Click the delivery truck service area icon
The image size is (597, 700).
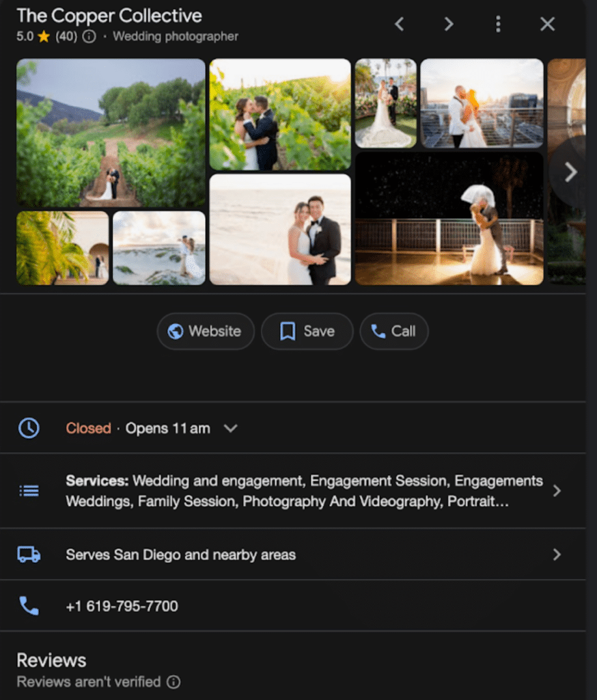click(29, 554)
